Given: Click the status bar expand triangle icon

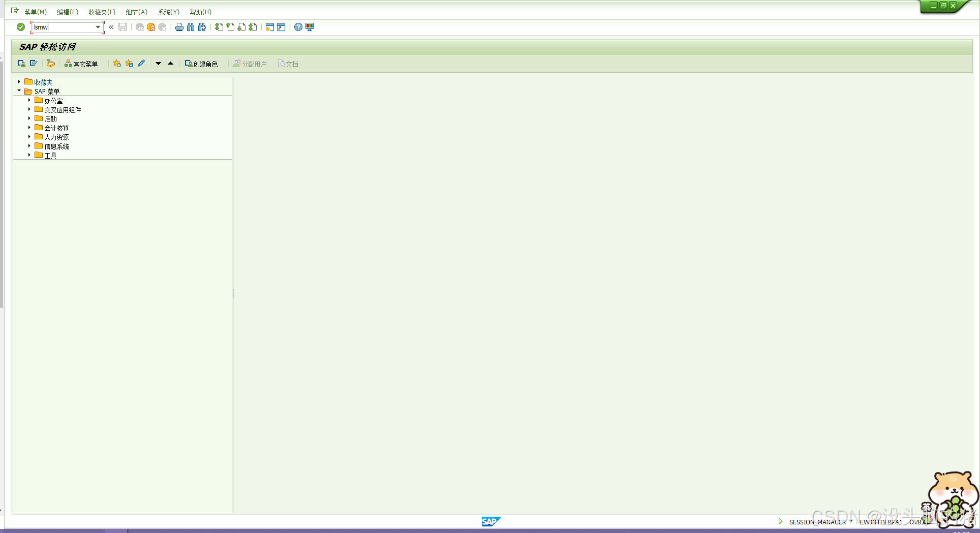Looking at the screenshot, I should tap(780, 521).
